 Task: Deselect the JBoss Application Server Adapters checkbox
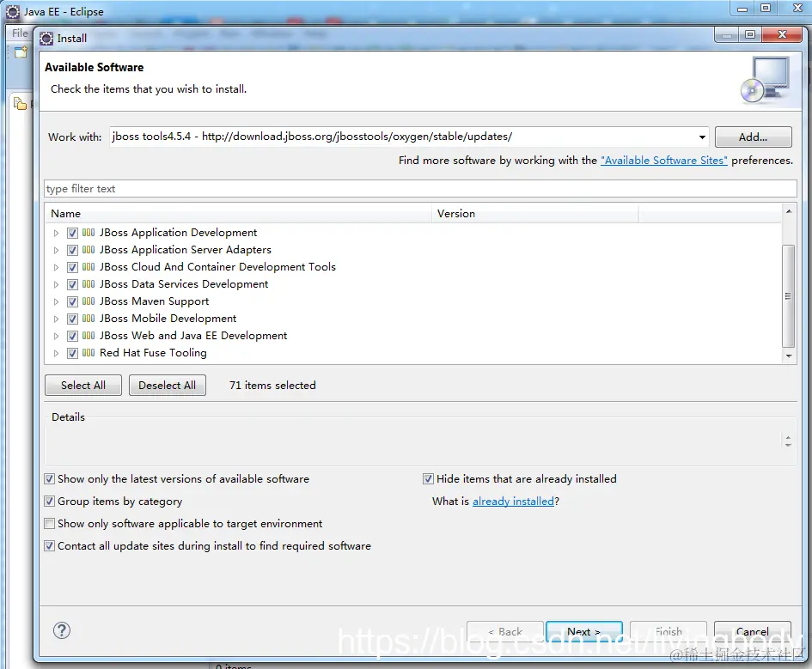point(72,249)
